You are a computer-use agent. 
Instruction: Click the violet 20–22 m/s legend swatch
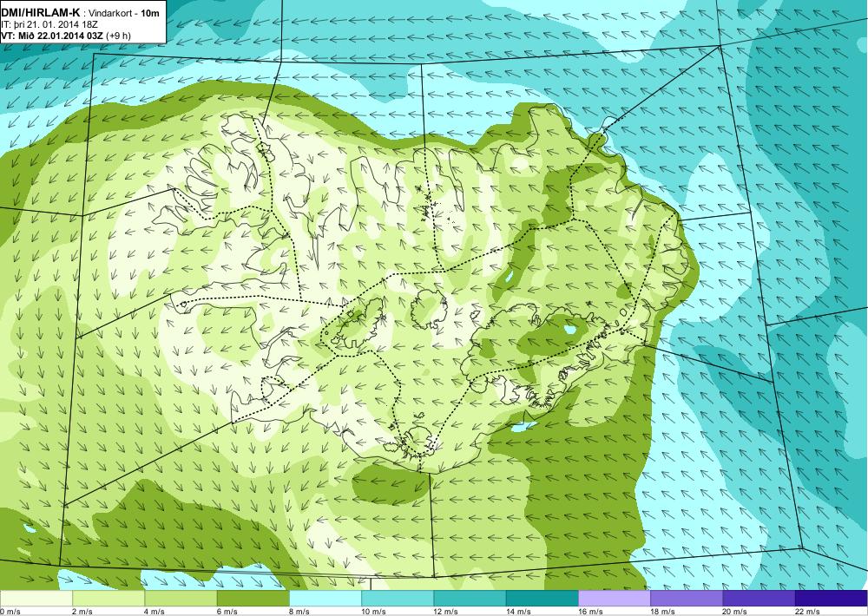759,599
